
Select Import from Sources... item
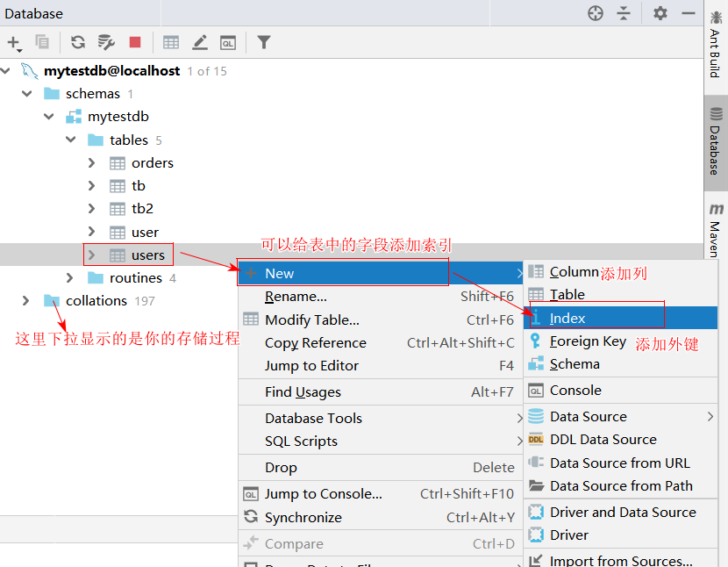pos(621,560)
